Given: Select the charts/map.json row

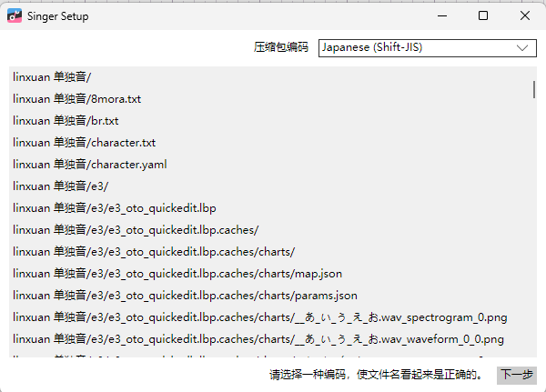Looking at the screenshot, I should coord(272,274).
